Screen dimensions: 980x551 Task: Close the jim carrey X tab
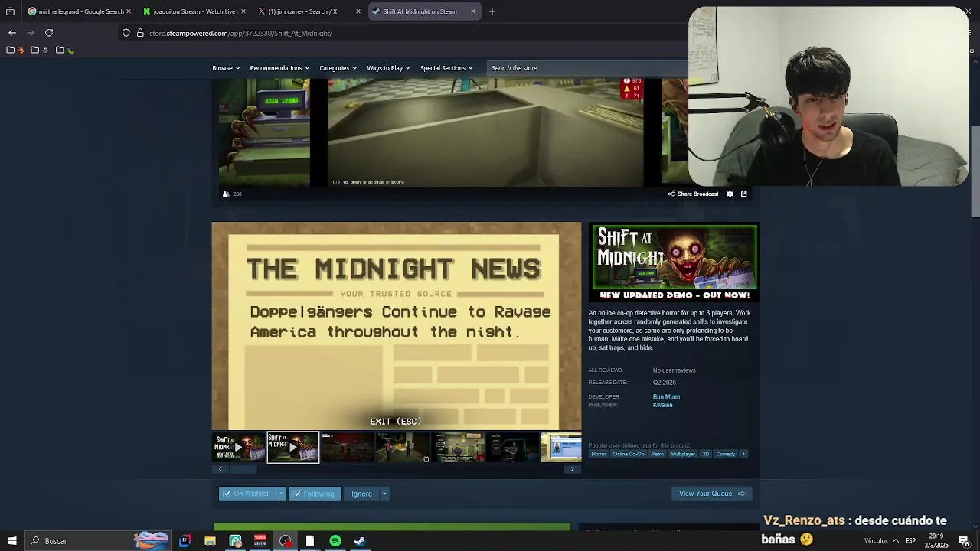click(358, 11)
